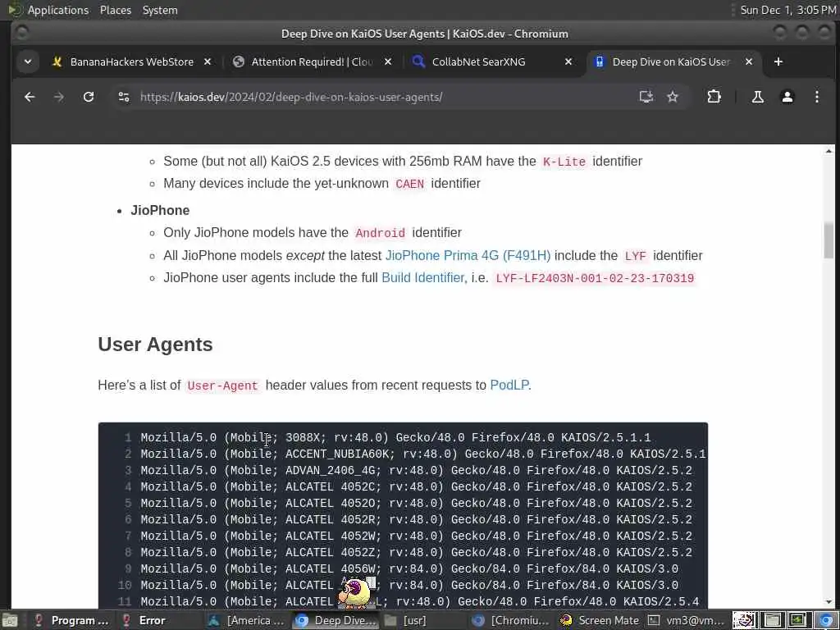Switch to Deep Dive taskbar window
Image resolution: width=840 pixels, height=630 pixels.
tap(336, 620)
